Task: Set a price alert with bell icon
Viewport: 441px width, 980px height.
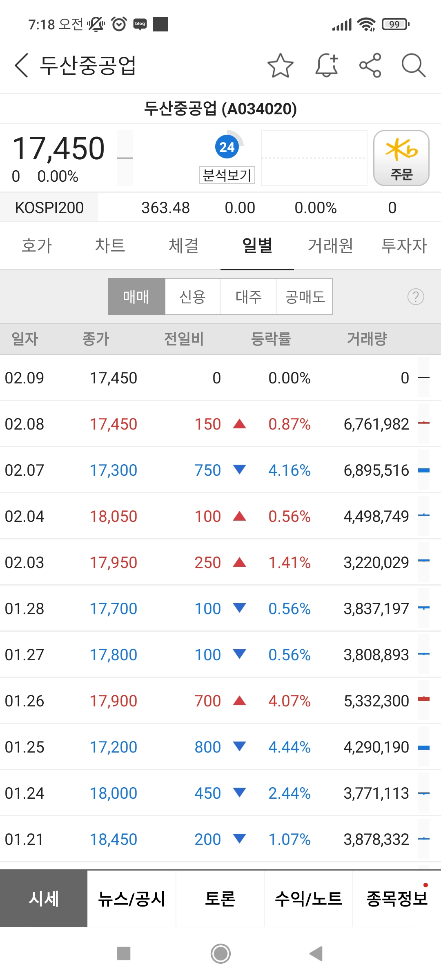Action: (327, 65)
